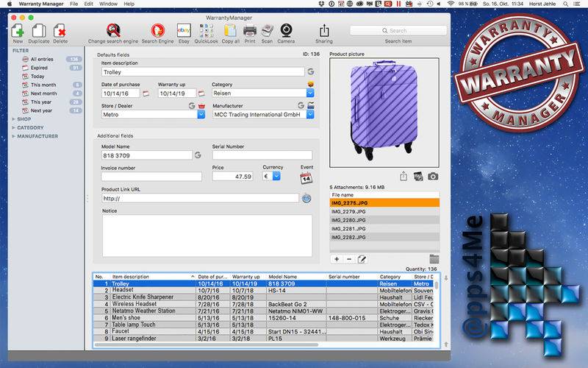
Task: Open the Apple menu
Action: coord(10,4)
